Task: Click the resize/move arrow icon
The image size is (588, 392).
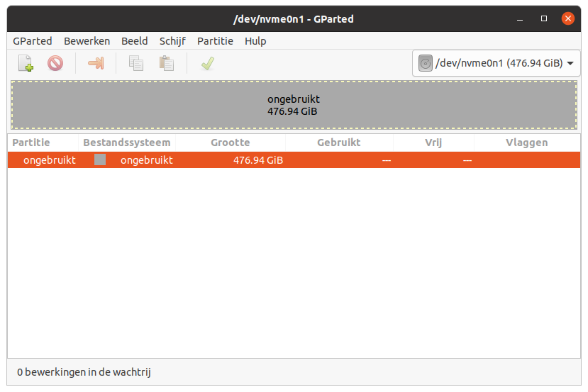Action: coord(96,63)
